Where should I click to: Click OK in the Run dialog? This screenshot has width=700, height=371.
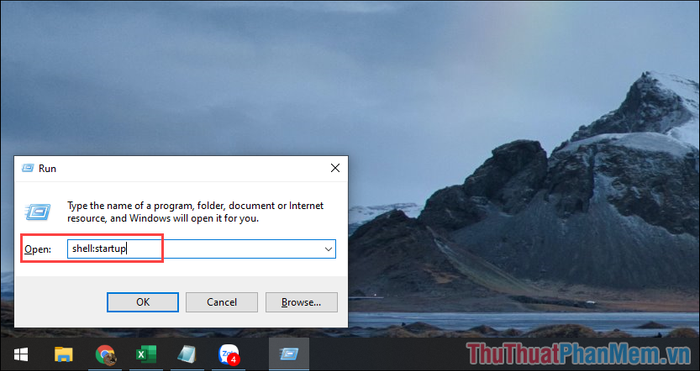coord(143,302)
